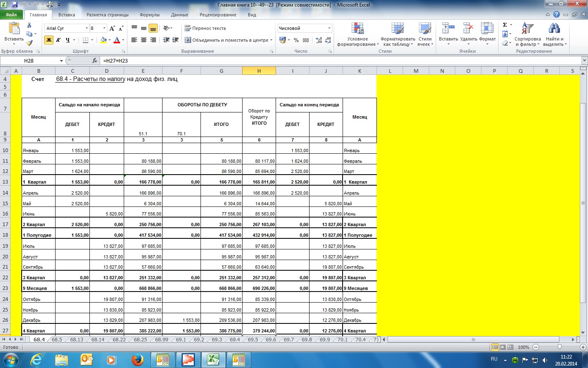Expand the number format dropdown Числовой
588x368 pixels.
click(329, 28)
